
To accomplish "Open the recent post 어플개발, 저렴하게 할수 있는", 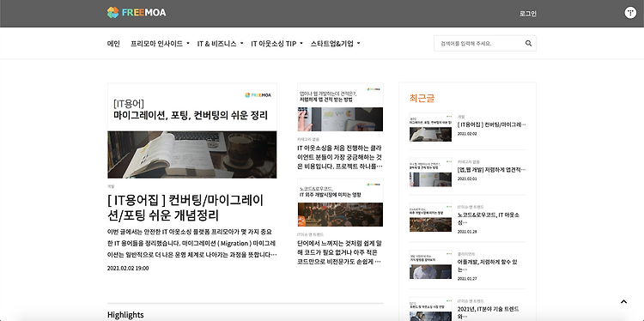I will click(483, 265).
